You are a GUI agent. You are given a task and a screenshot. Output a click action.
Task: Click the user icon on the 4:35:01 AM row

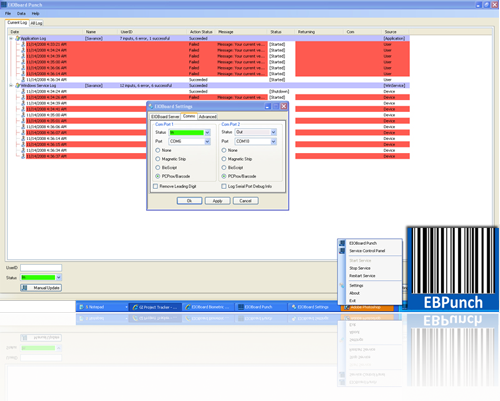point(23,121)
